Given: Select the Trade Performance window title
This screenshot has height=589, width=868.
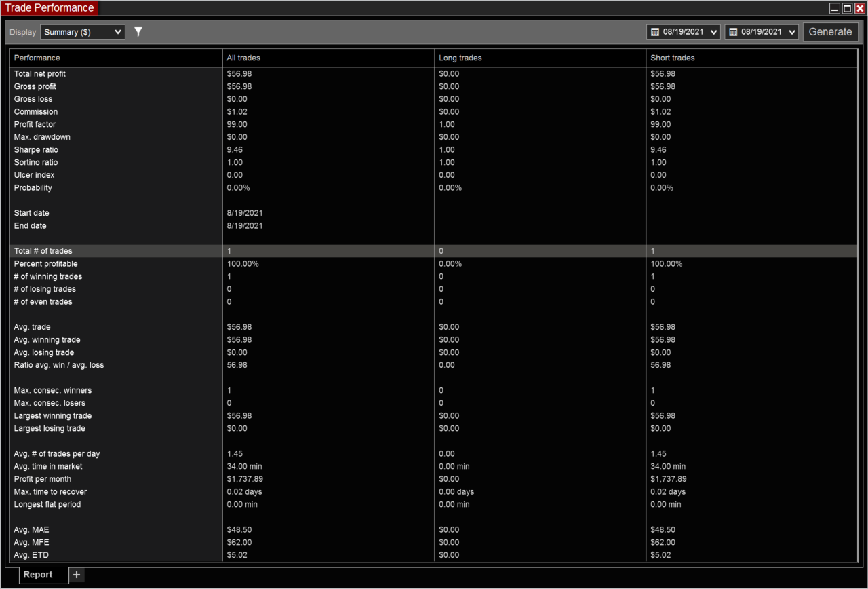Looking at the screenshot, I should (50, 8).
